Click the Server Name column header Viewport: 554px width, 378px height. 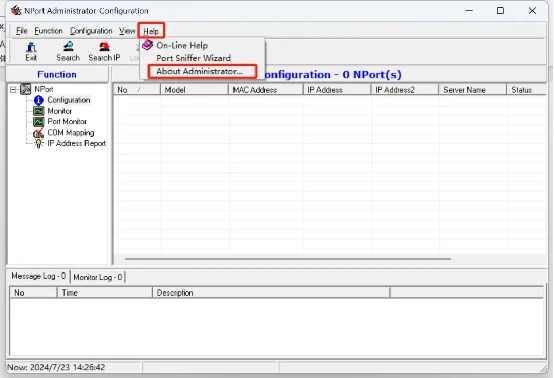tap(472, 90)
